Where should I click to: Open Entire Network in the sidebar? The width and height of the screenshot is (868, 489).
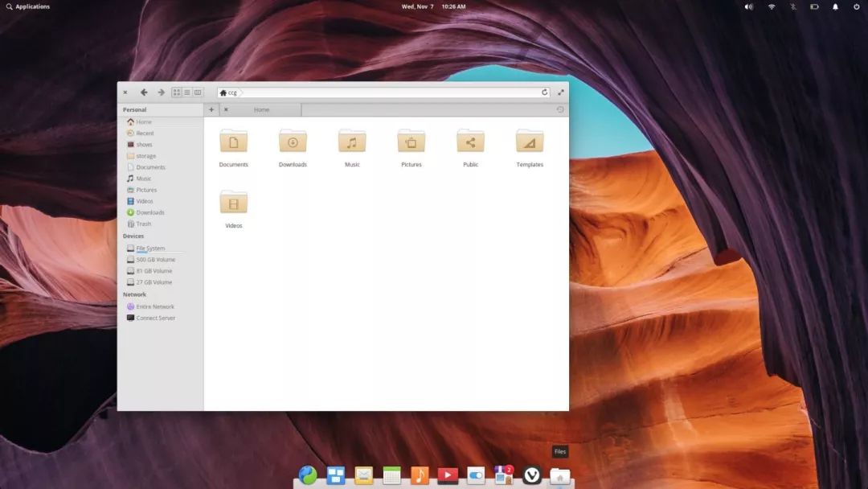(x=154, y=306)
